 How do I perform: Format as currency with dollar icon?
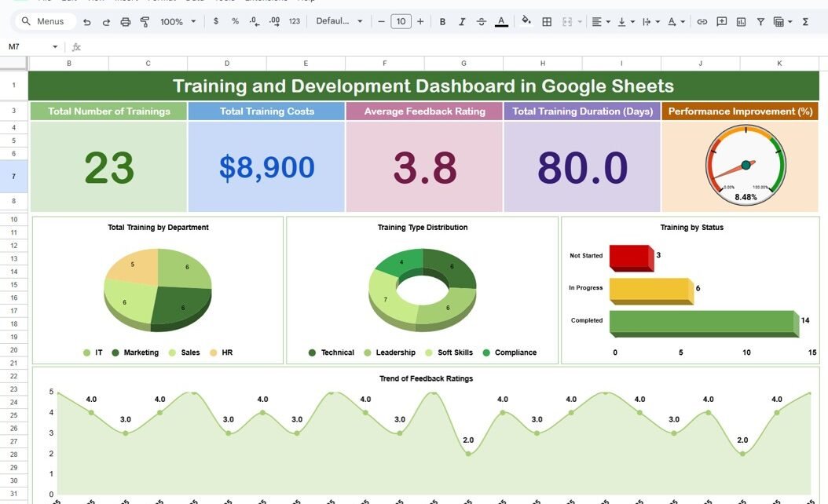[215, 21]
